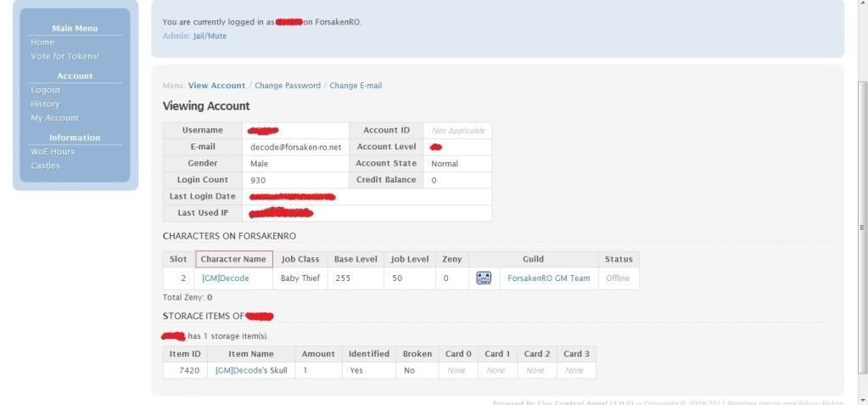
Task: Open the Home link in Main Menu
Action: click(42, 42)
